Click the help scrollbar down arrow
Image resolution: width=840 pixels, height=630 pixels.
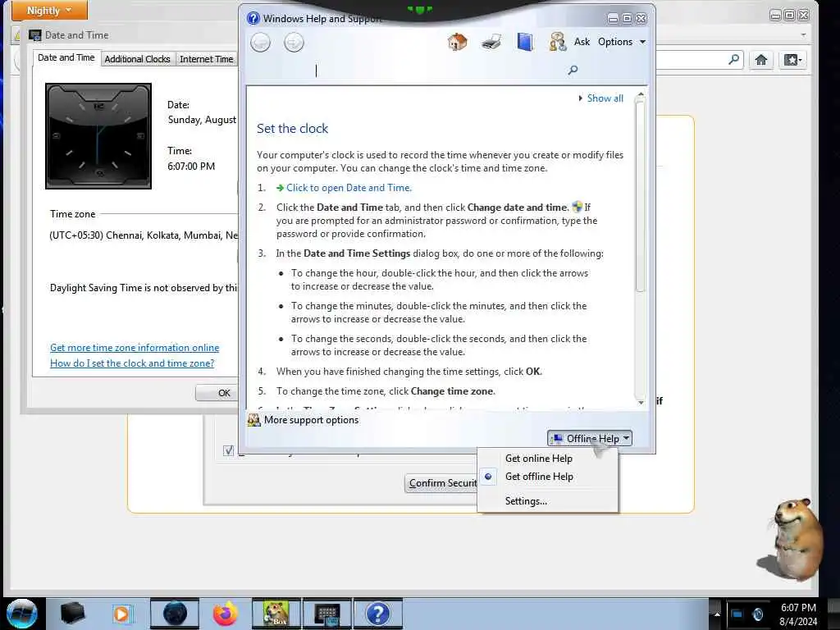coord(640,402)
